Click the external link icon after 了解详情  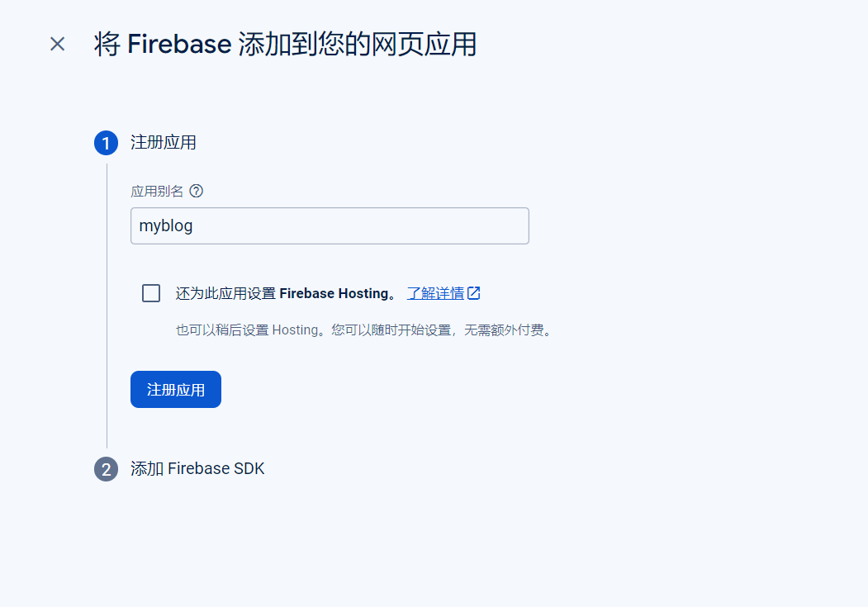[474, 292]
